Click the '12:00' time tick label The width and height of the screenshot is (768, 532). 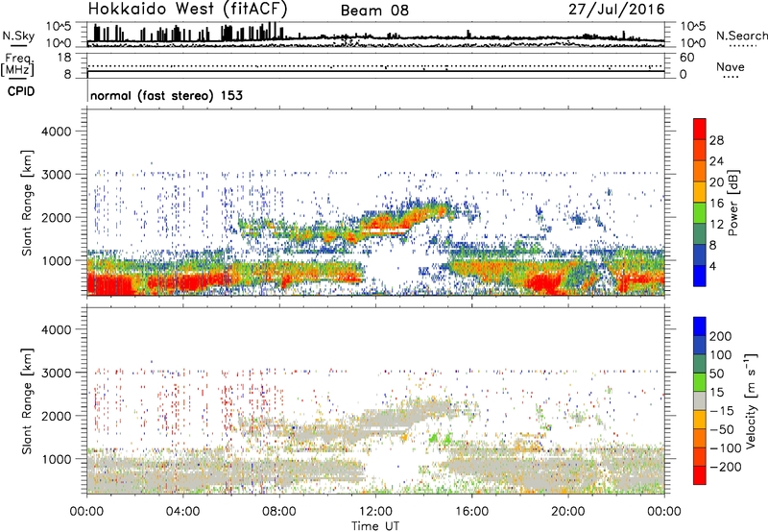coord(375,512)
